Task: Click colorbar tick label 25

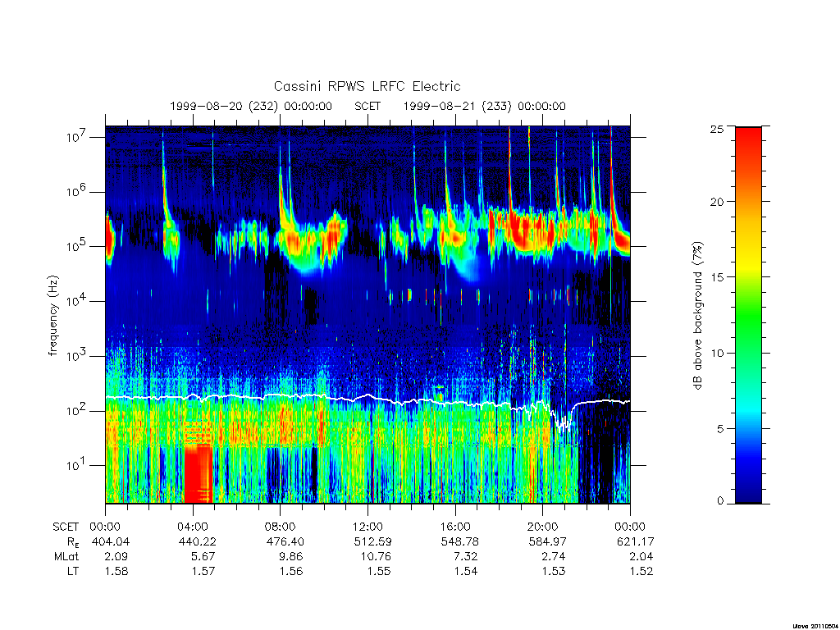Action: [x=717, y=129]
